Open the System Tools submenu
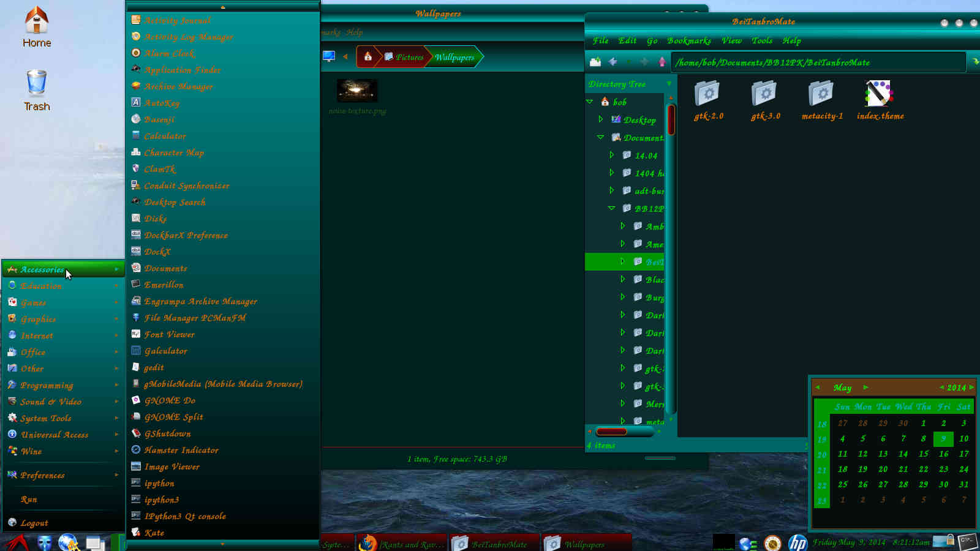This screenshot has width=980, height=551. click(x=64, y=418)
